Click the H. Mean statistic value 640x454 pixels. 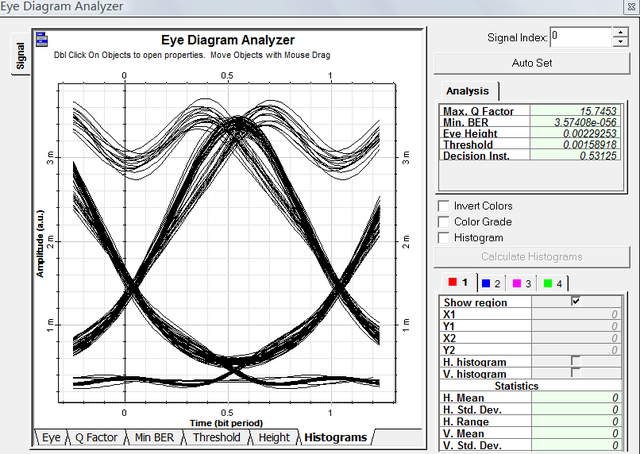click(x=576, y=397)
